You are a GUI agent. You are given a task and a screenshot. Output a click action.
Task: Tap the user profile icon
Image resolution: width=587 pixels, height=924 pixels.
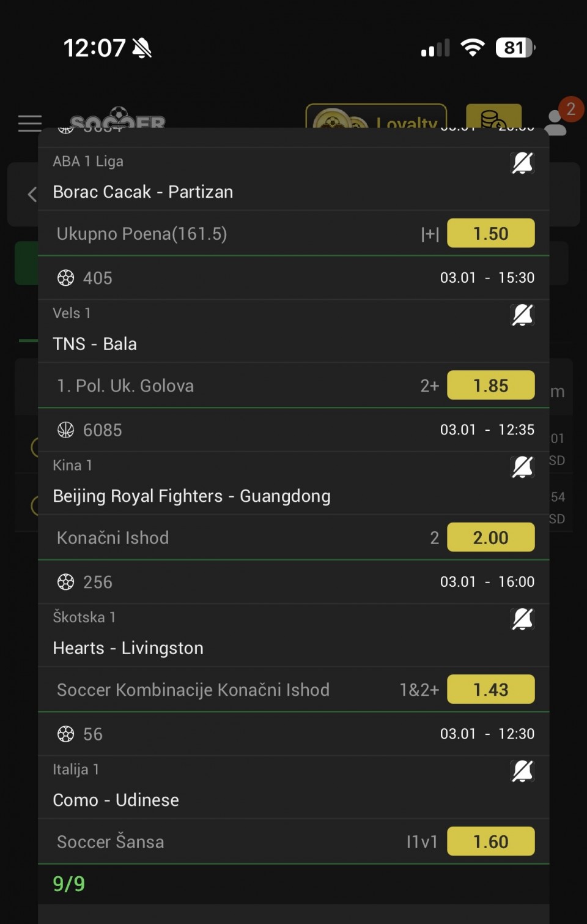(x=555, y=122)
